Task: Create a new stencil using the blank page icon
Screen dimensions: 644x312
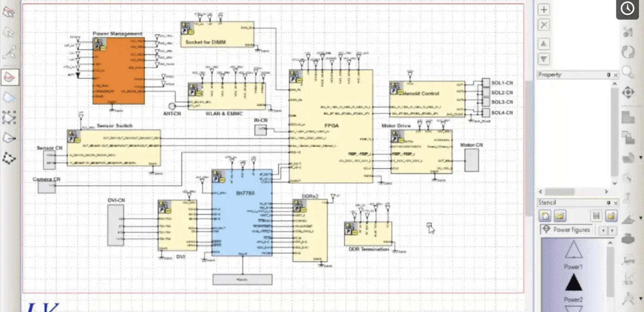Action: [545, 216]
